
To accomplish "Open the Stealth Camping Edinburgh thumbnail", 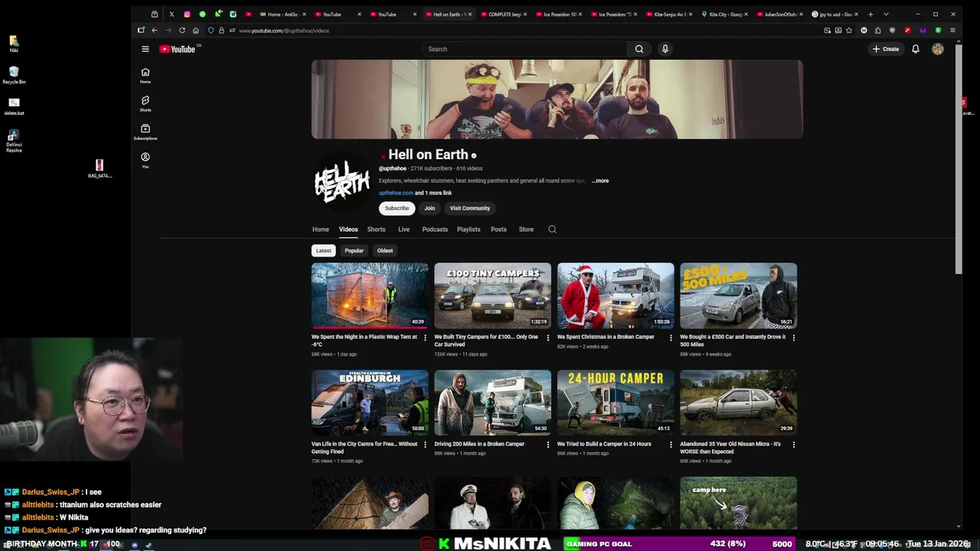I will coord(370,403).
